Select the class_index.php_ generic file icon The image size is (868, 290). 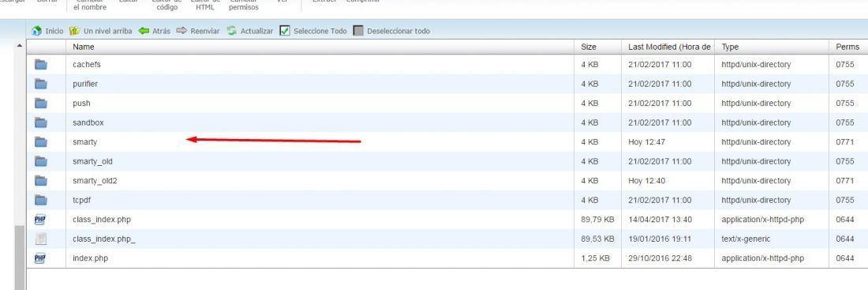40,239
